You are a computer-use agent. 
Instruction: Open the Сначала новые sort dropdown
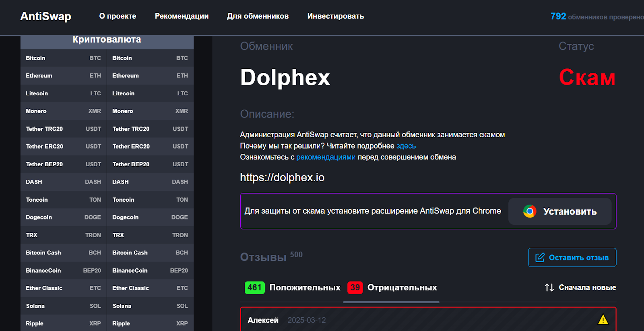580,288
